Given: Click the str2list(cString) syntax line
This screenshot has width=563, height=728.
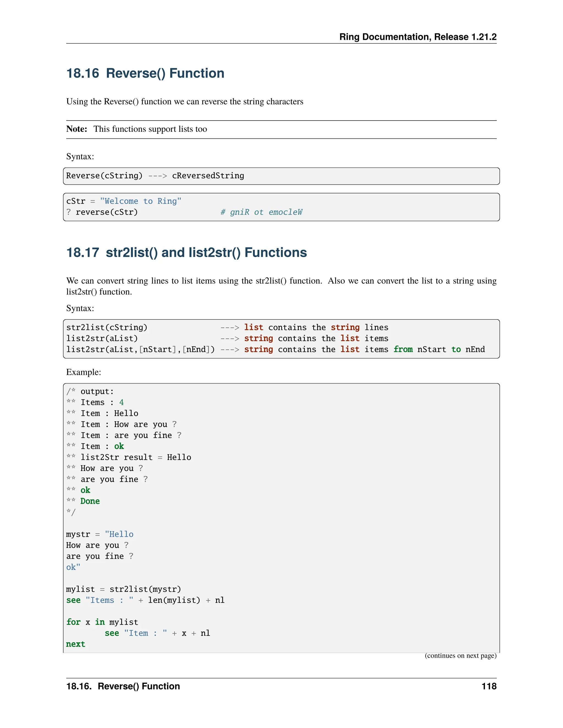Looking at the screenshot, I should click(x=107, y=327).
